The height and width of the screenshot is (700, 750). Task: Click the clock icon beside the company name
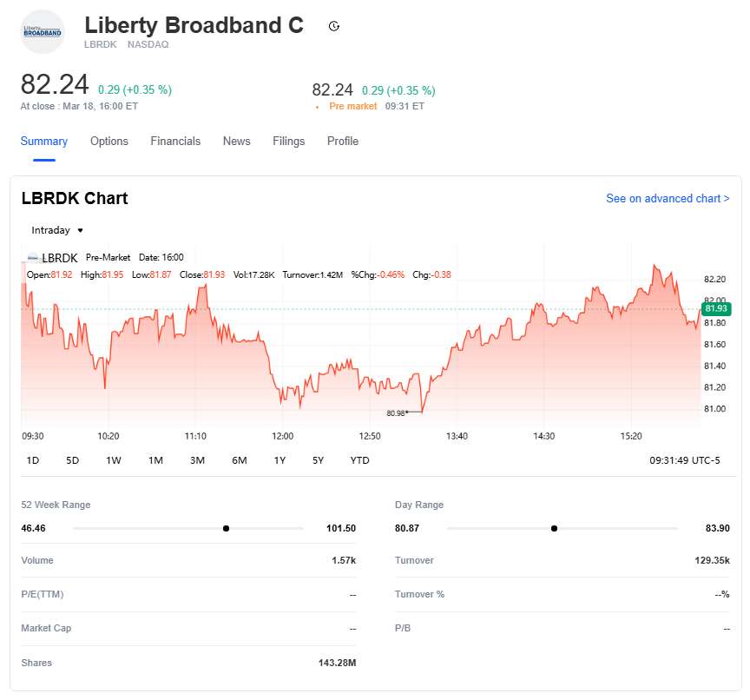pos(334,26)
